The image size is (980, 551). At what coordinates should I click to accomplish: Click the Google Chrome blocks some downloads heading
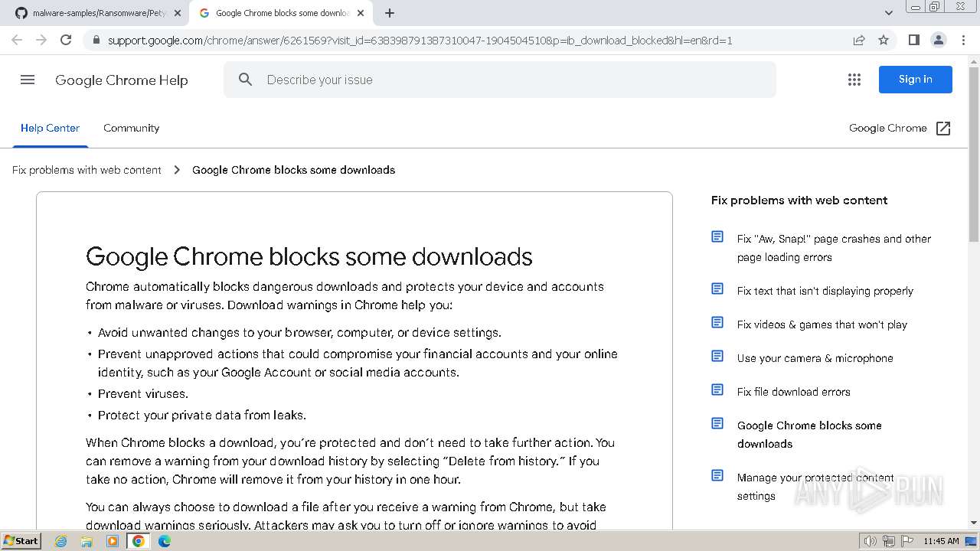pyautogui.click(x=309, y=256)
